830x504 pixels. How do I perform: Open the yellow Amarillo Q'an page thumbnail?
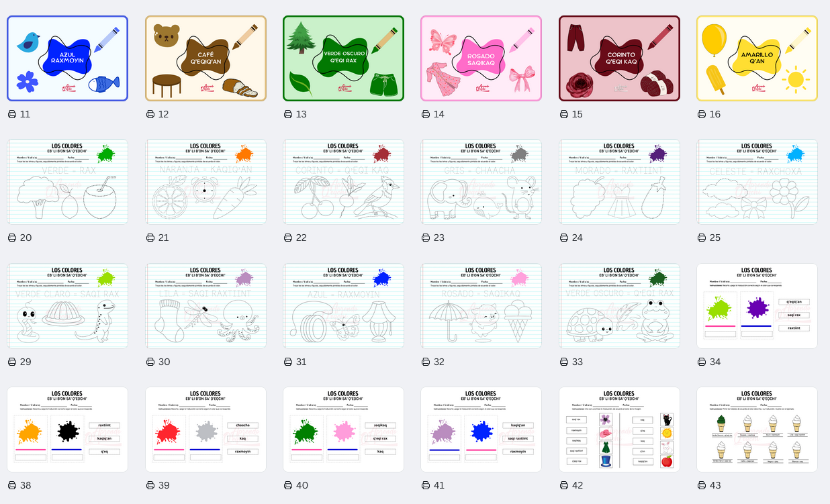coord(757,58)
